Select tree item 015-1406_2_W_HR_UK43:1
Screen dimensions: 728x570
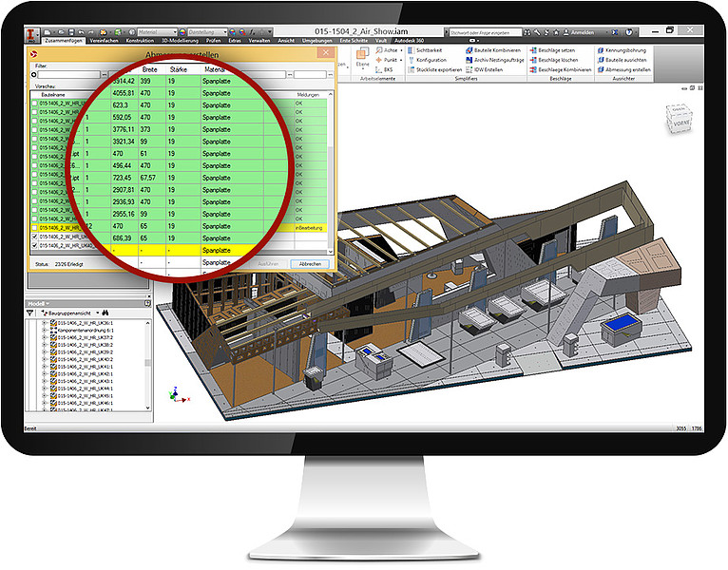click(85, 381)
